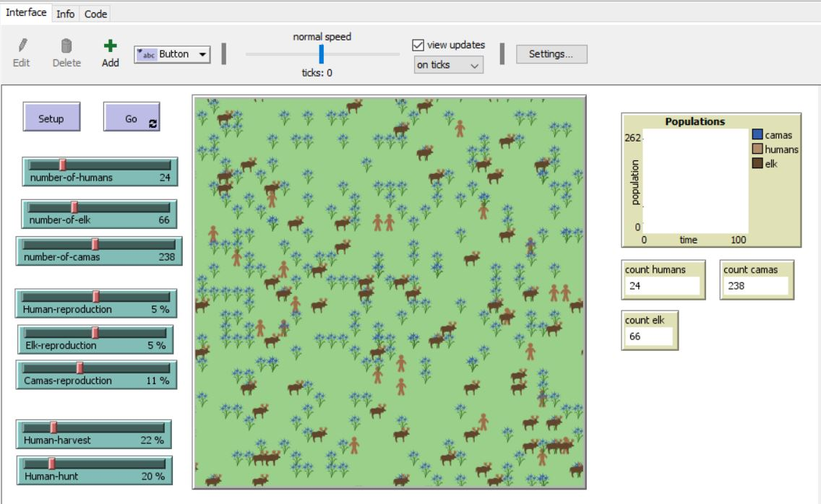Click the forever loop icon on Go button

point(152,124)
